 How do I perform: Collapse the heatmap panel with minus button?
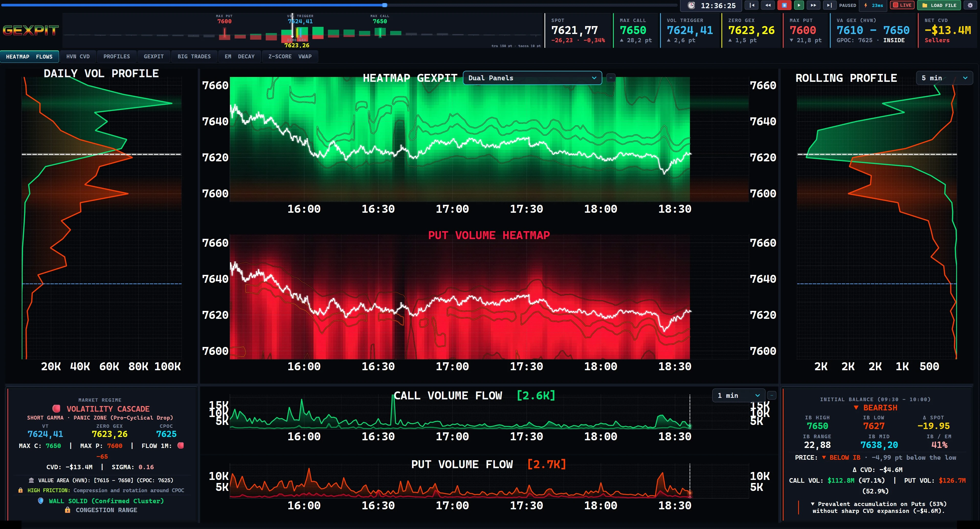[x=611, y=78]
